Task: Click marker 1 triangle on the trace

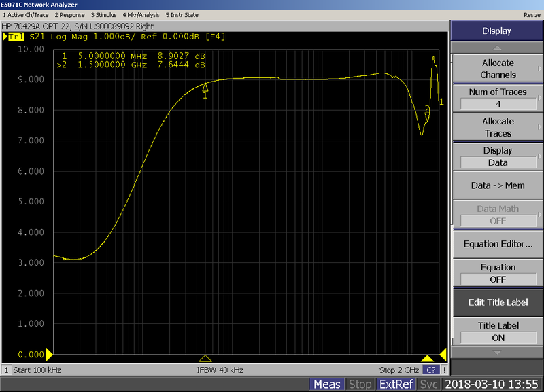Action: coord(205,87)
